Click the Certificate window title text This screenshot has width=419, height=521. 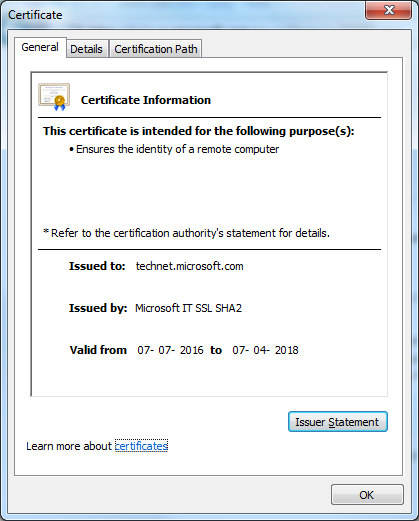pyautogui.click(x=35, y=15)
